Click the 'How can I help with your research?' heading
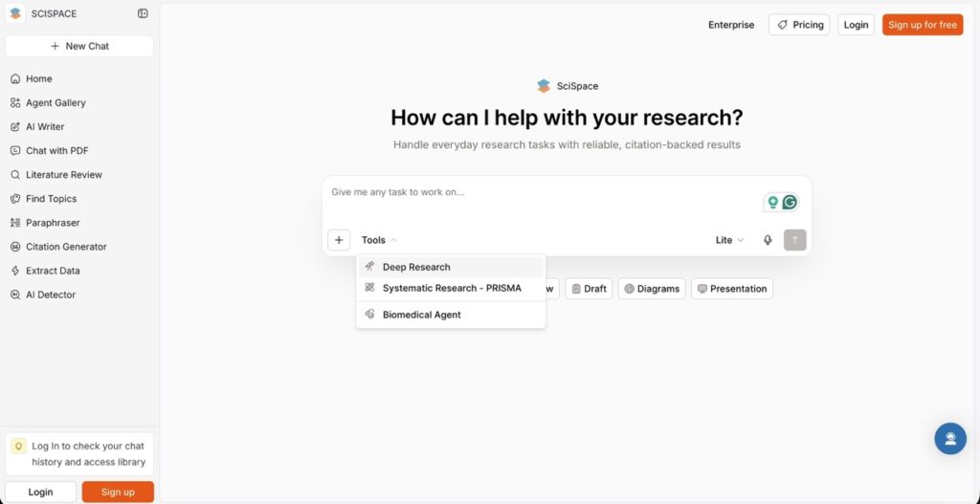This screenshot has width=980, height=504. (x=567, y=118)
